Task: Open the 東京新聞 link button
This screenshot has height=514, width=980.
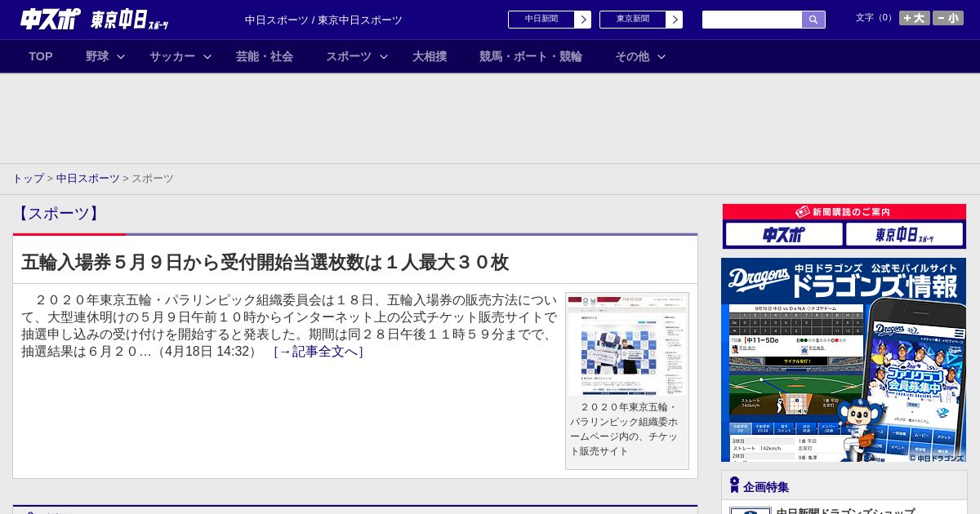Action: [633, 20]
